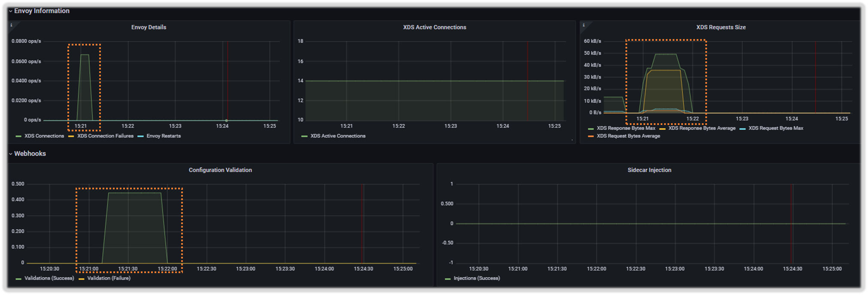868x295 pixels.
Task: Click the Configuration Validation plateau near 15:21:30
Action: [134, 193]
